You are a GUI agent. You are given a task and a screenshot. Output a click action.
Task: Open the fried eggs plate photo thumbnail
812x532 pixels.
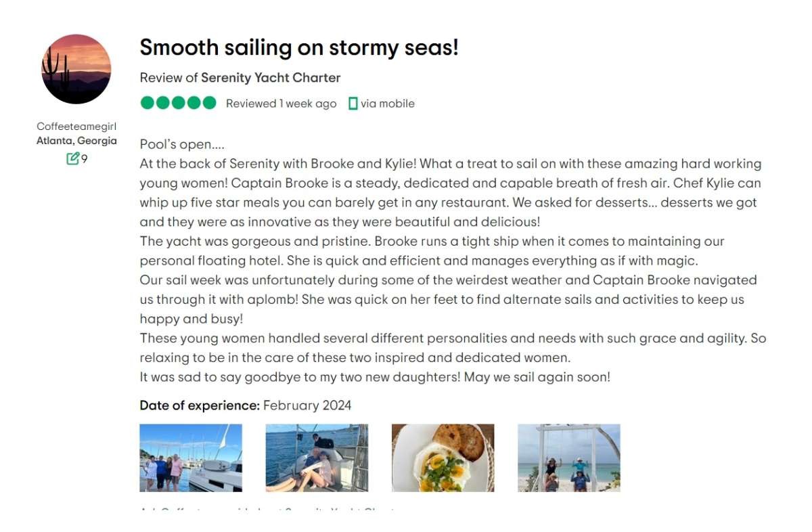point(443,458)
